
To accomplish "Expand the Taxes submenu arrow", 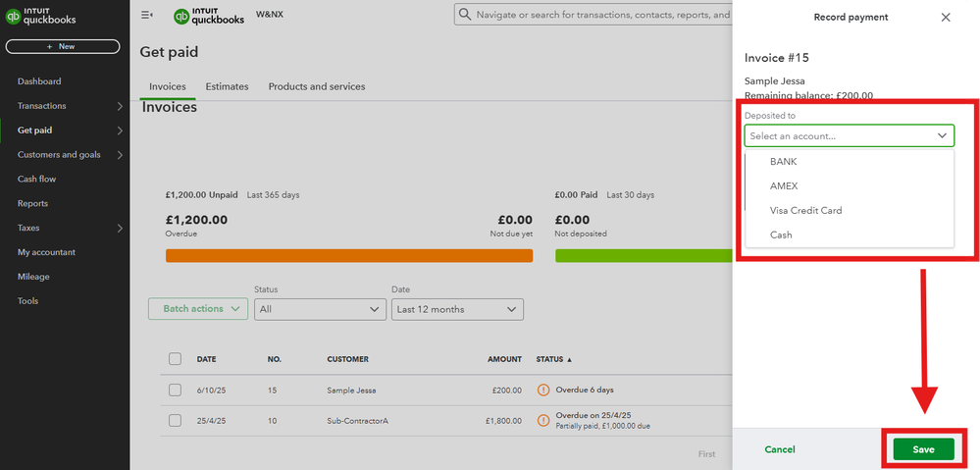I will click(x=120, y=228).
